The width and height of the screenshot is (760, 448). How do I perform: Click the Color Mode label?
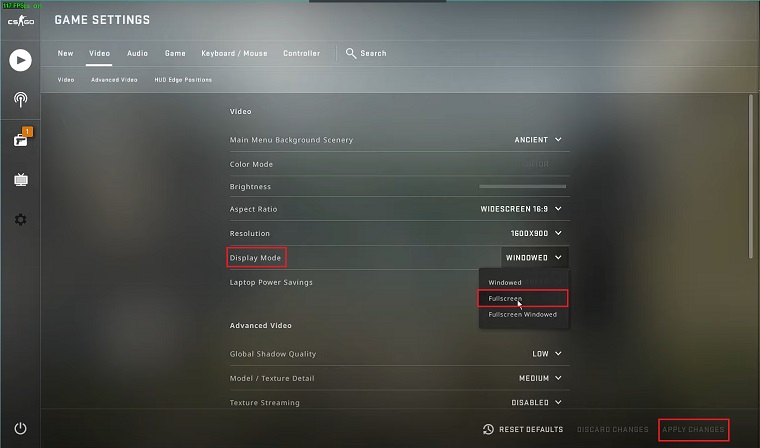[x=251, y=164]
